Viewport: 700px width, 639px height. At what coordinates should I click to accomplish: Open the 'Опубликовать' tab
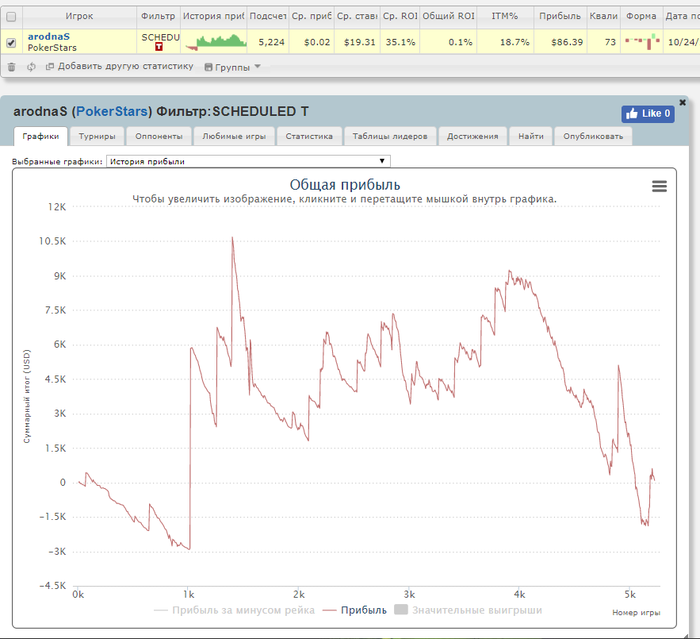[x=593, y=136]
